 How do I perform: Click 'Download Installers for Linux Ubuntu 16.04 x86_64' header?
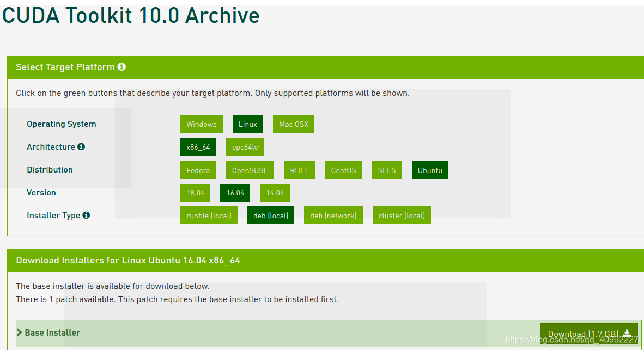[x=127, y=260]
